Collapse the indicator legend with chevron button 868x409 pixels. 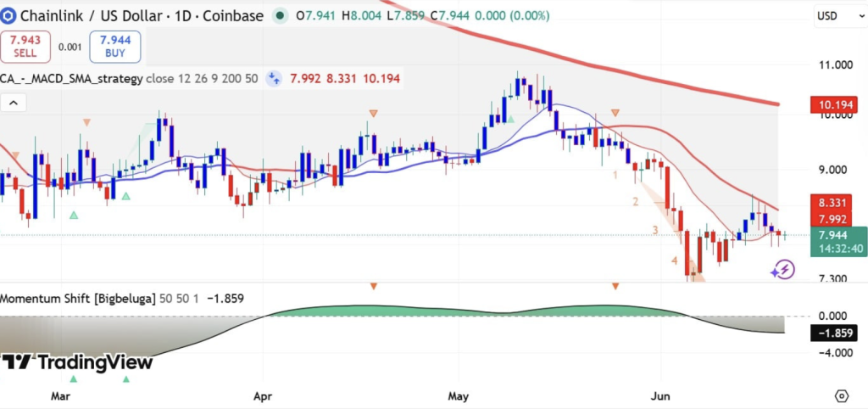click(x=14, y=103)
